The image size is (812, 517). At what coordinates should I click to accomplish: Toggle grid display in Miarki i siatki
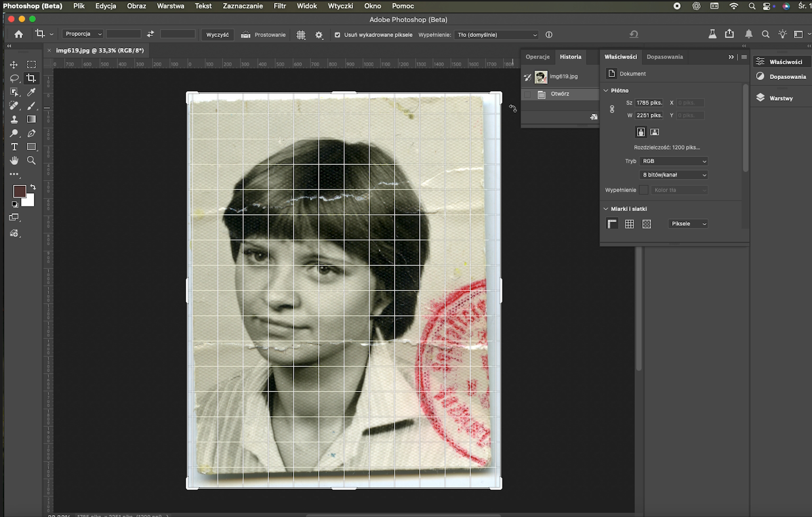[x=630, y=224]
